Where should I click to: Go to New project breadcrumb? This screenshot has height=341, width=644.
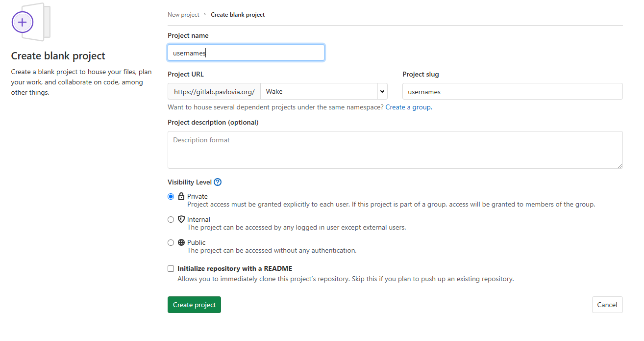(x=183, y=15)
